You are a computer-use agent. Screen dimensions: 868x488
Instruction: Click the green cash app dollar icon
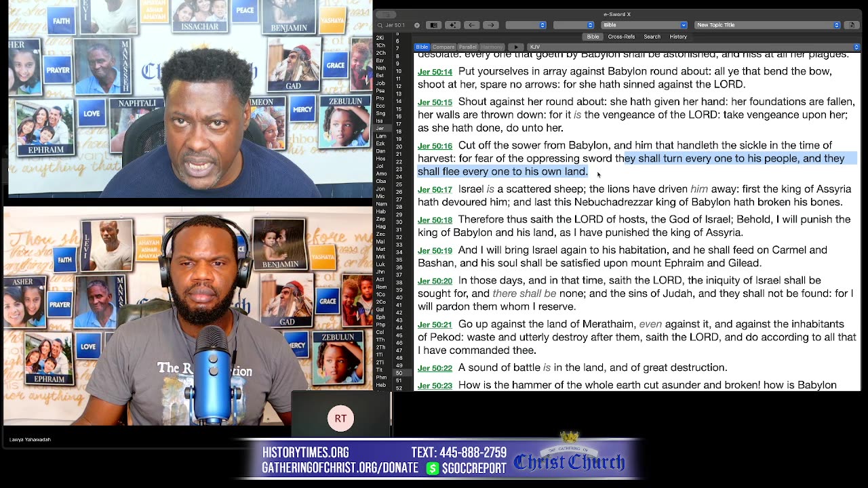tap(433, 468)
